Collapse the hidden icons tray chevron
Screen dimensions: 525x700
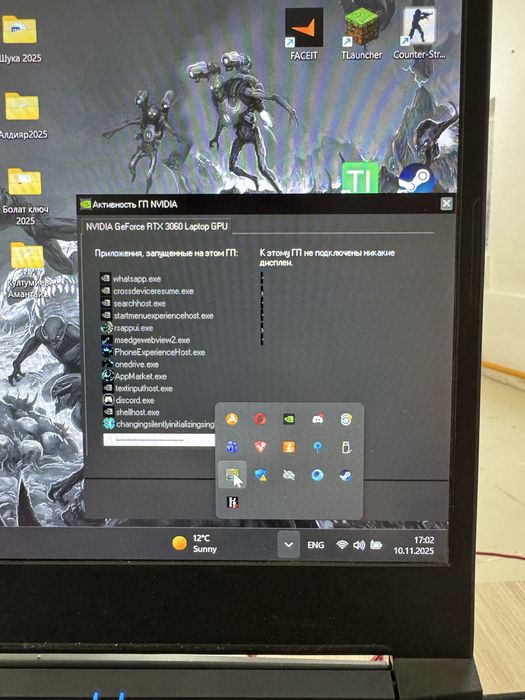click(289, 545)
